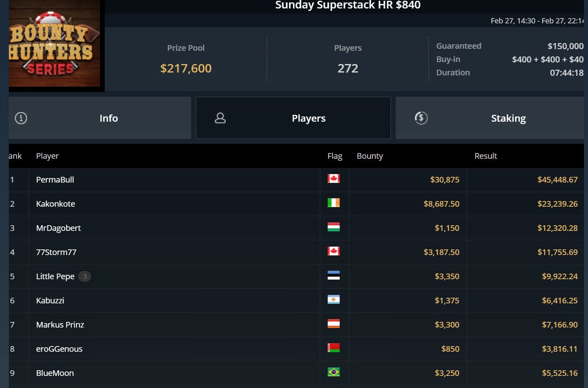Click the Players tab person icon

coord(220,118)
